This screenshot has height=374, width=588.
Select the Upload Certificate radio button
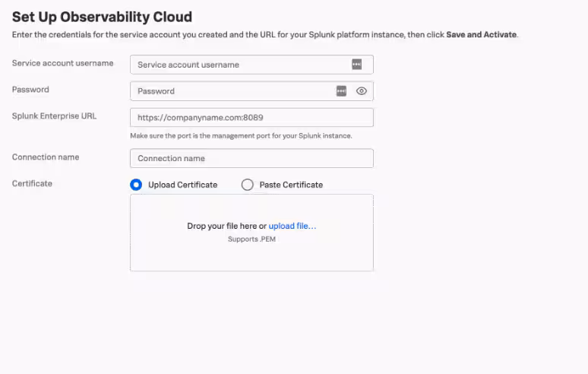click(x=136, y=185)
